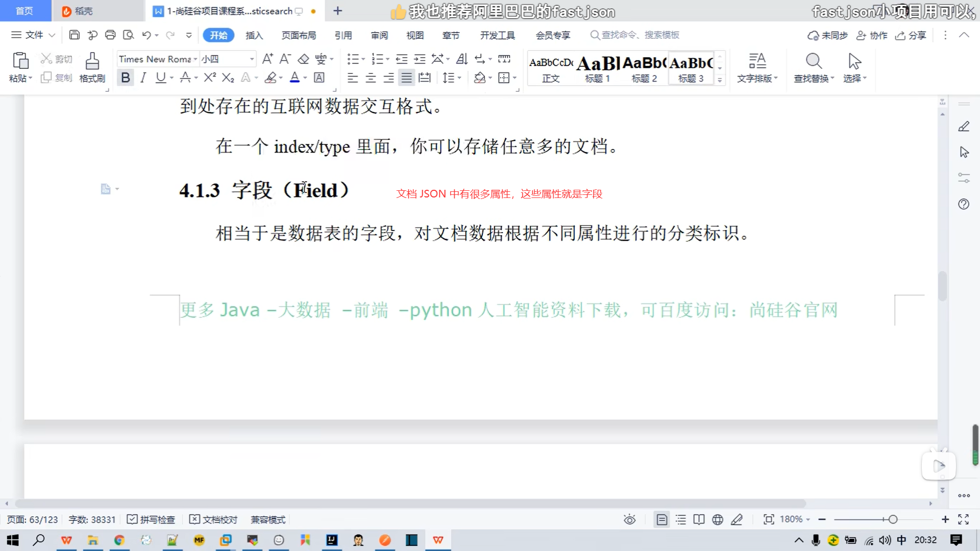Open the 视图 ribbon tab
The width and height of the screenshot is (980, 551).
(414, 35)
